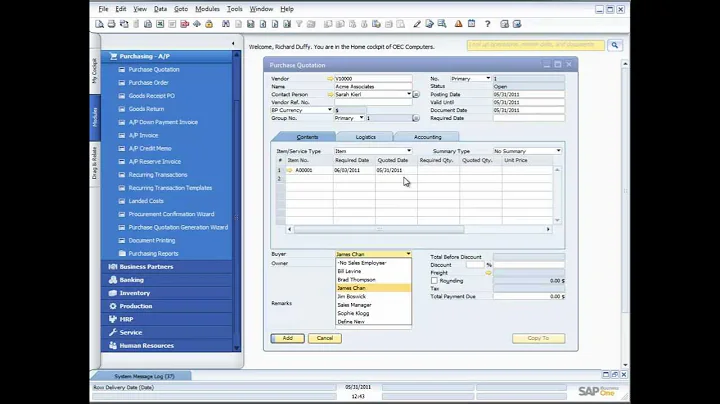720x404 pixels.
Task: Open the Contact Person dropdown
Action: [x=409, y=94]
